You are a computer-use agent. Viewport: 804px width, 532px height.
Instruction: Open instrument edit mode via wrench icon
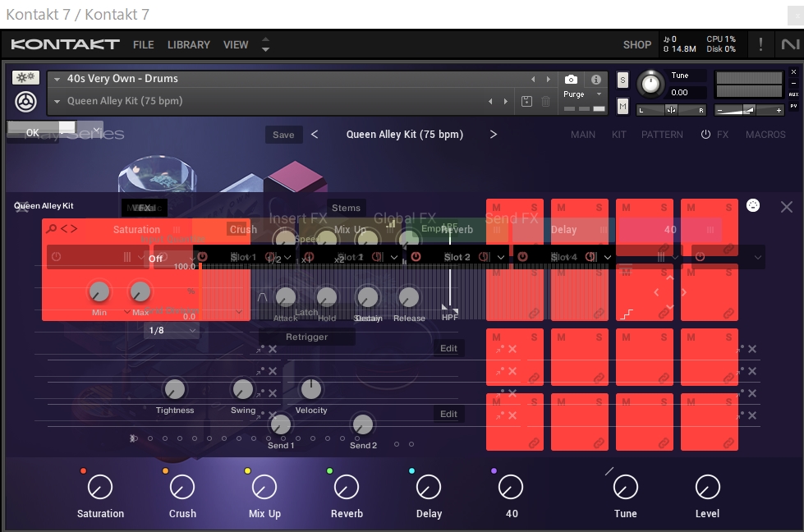point(25,77)
